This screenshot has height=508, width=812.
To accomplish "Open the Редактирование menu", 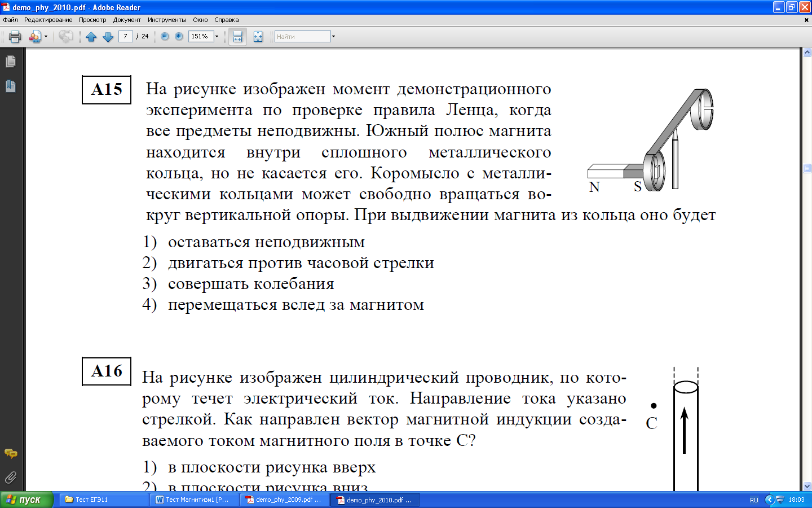I will [x=48, y=20].
